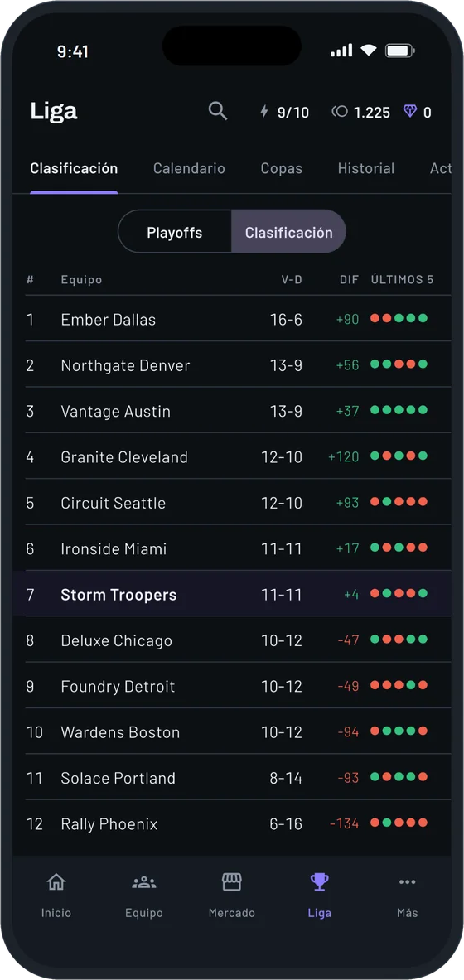Tap the V-D column header
The height and width of the screenshot is (980, 464).
coord(292,279)
